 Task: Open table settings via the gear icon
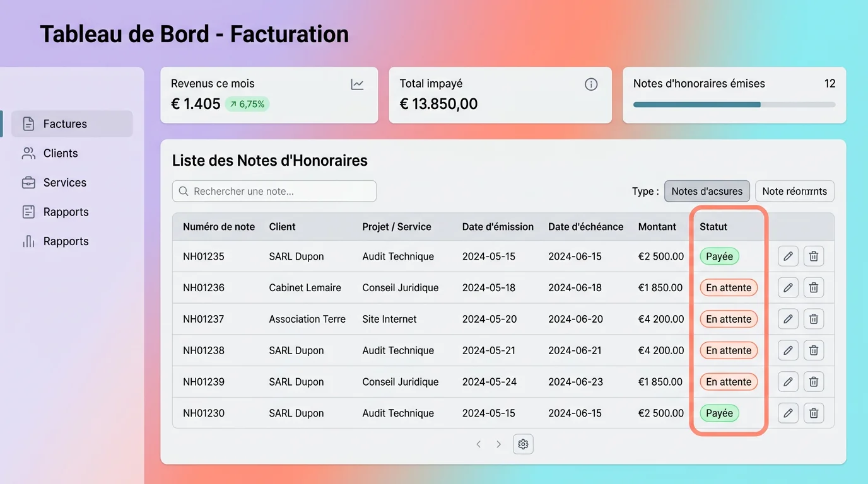[522, 444]
